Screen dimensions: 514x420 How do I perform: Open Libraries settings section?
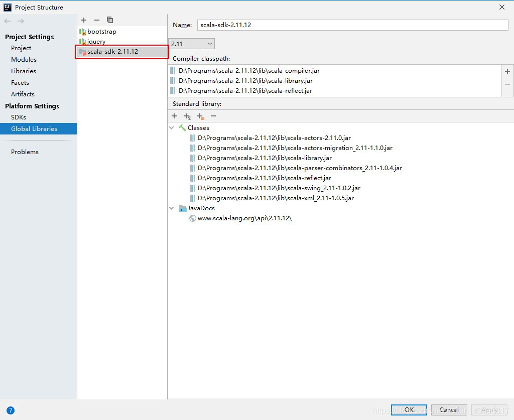click(x=23, y=71)
